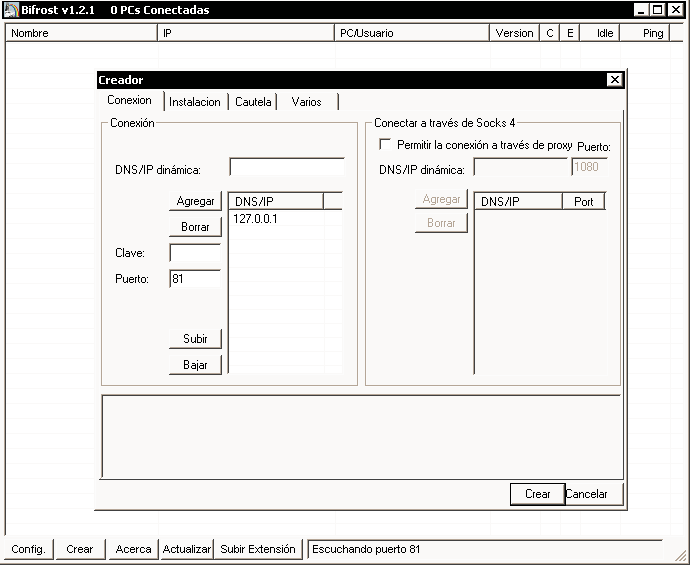Click the Subir Extensión button
This screenshot has height=565, width=690.
pos(258,549)
